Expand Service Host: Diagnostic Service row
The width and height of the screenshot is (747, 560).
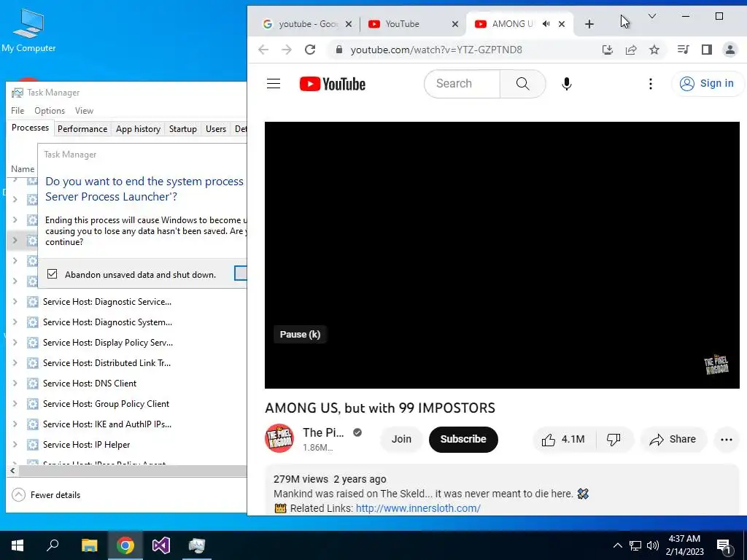[15, 301]
